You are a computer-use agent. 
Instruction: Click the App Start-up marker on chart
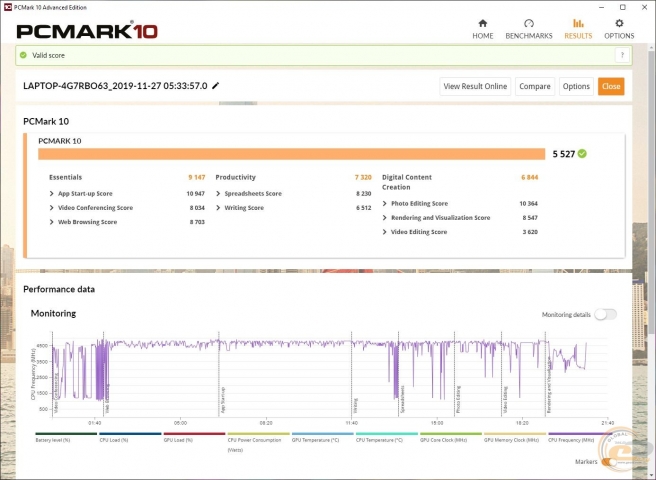[223, 400]
